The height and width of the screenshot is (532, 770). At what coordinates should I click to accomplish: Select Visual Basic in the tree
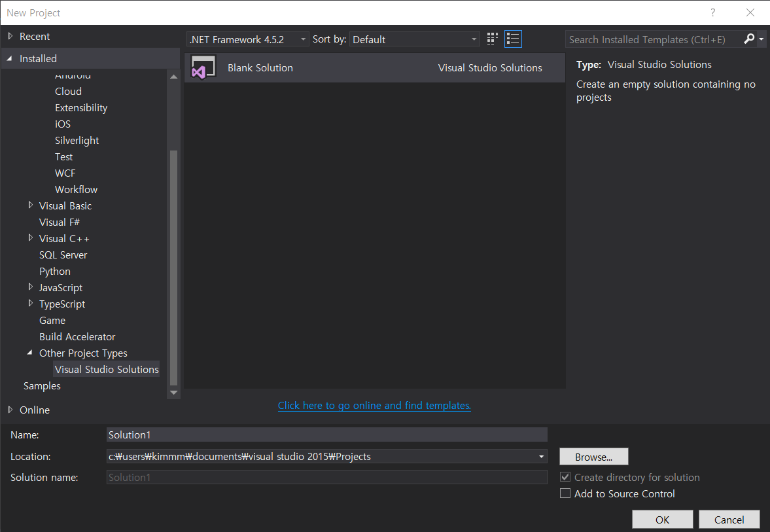click(x=65, y=206)
